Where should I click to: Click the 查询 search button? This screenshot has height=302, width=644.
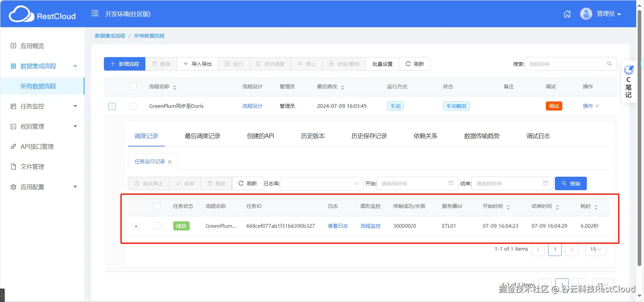coord(571,183)
